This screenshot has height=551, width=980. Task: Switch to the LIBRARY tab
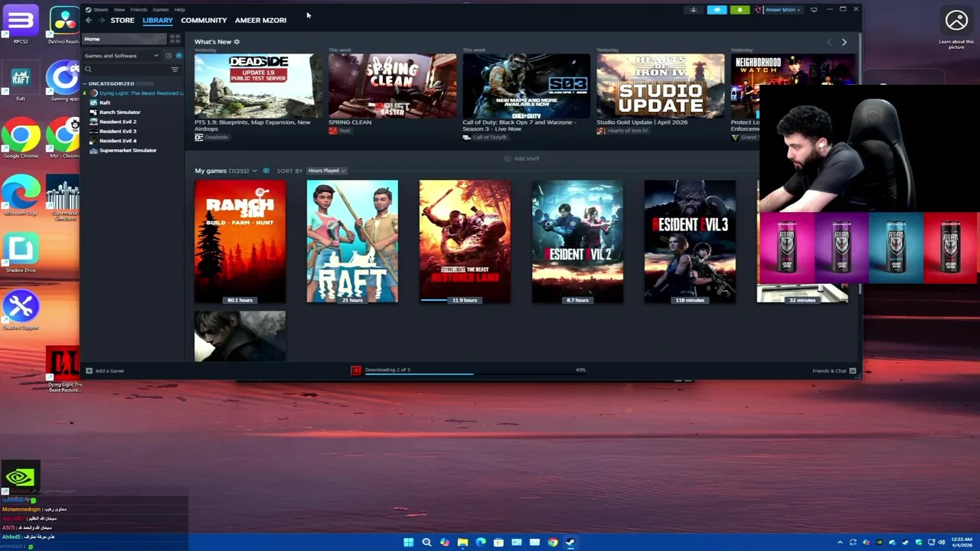(157, 21)
